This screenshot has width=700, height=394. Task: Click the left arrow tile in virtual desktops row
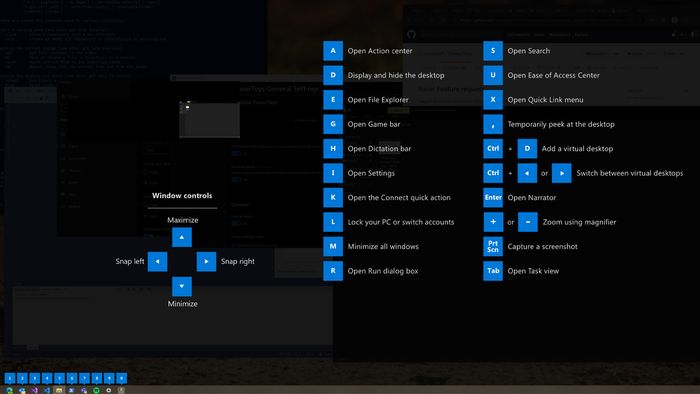[527, 173]
